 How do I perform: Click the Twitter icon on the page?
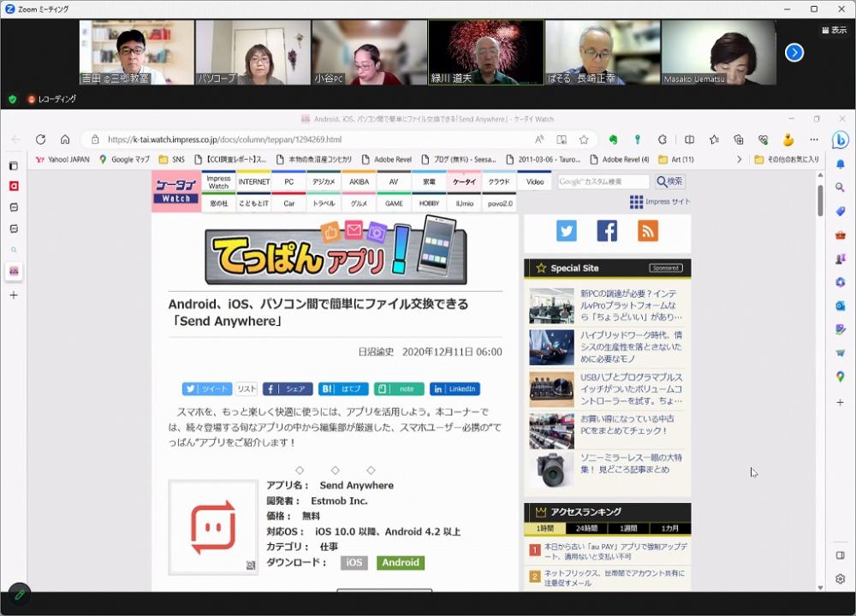(566, 230)
